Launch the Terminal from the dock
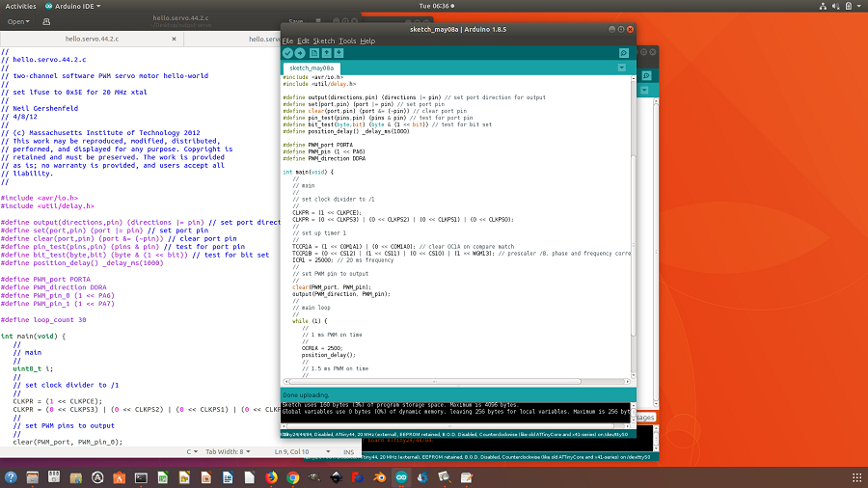Screen dimensions: 868x488 tap(141, 477)
